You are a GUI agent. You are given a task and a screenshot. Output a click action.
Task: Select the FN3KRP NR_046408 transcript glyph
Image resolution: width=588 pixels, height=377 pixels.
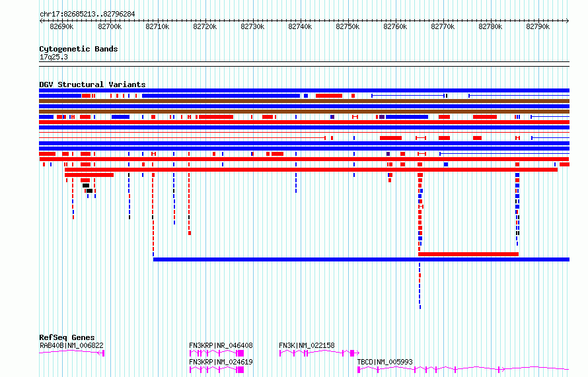pyautogui.click(x=217, y=353)
